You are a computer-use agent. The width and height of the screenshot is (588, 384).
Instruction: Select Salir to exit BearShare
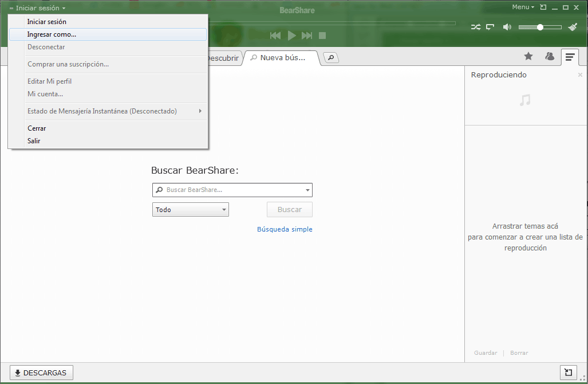tap(108, 141)
